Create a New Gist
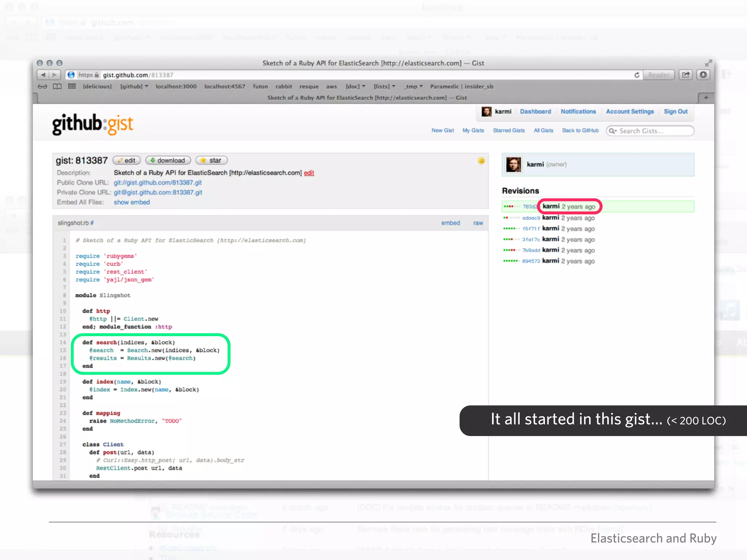 pyautogui.click(x=442, y=131)
